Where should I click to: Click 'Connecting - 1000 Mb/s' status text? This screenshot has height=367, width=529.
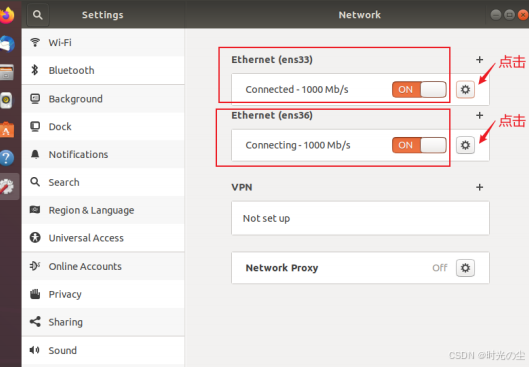click(298, 145)
